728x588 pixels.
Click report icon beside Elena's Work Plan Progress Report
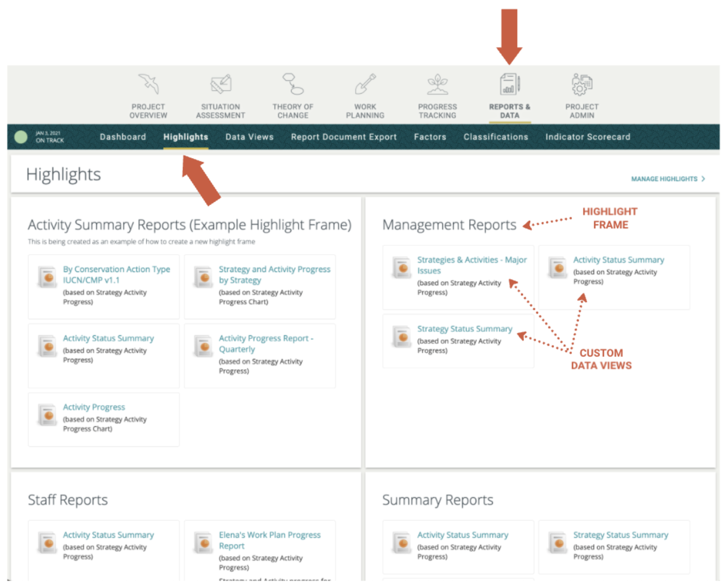click(204, 543)
